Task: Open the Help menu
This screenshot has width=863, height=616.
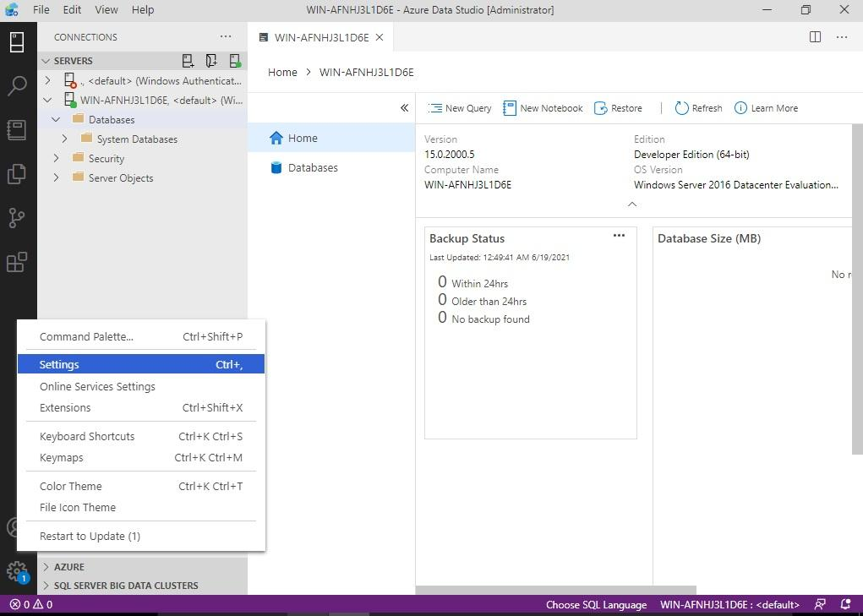Action: click(x=143, y=10)
